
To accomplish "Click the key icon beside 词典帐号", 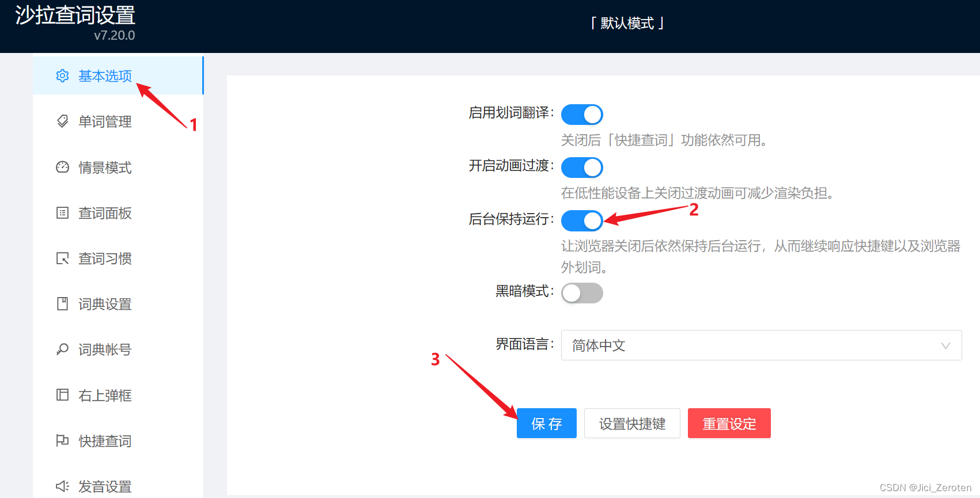I will [62, 349].
